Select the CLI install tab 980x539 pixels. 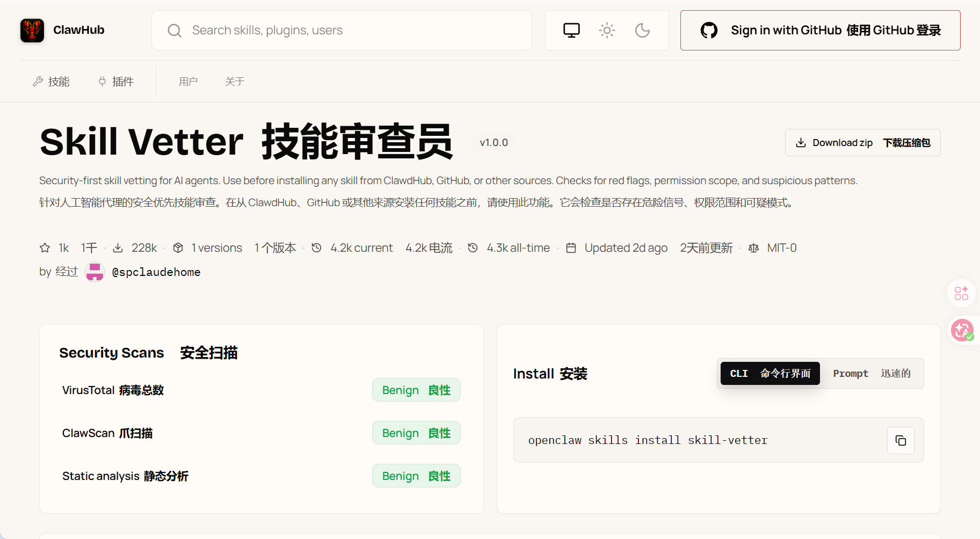click(770, 374)
